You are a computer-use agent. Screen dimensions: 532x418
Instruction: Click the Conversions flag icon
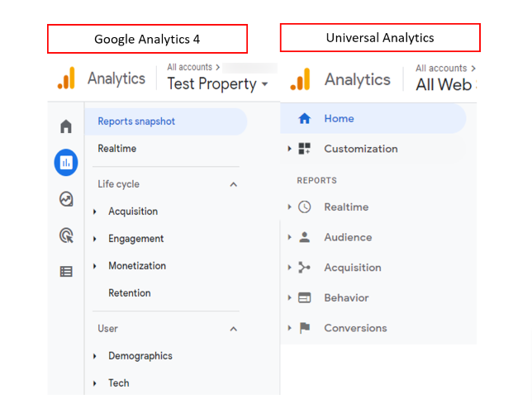(305, 328)
